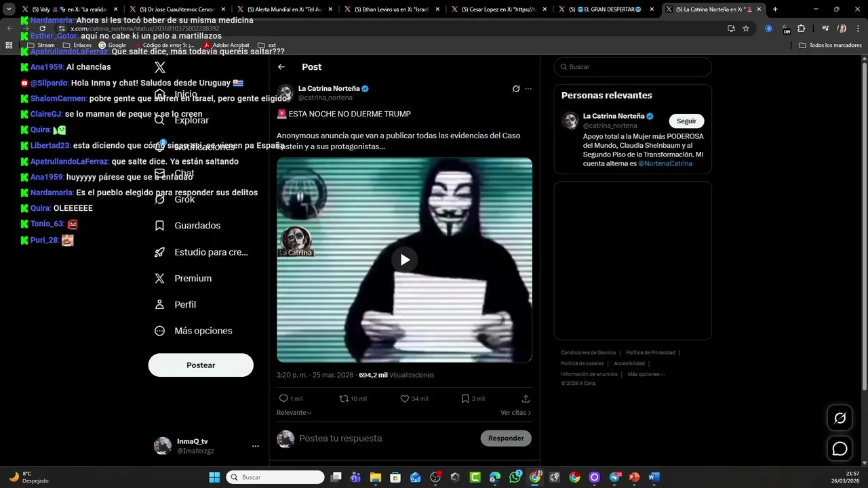
Task: Open the @NortenaCatrina link
Action: 665,163
